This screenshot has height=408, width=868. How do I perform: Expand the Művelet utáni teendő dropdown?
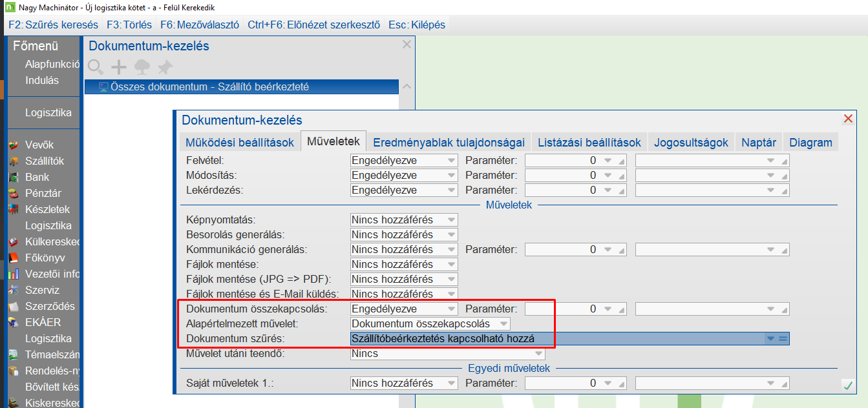coord(445,353)
